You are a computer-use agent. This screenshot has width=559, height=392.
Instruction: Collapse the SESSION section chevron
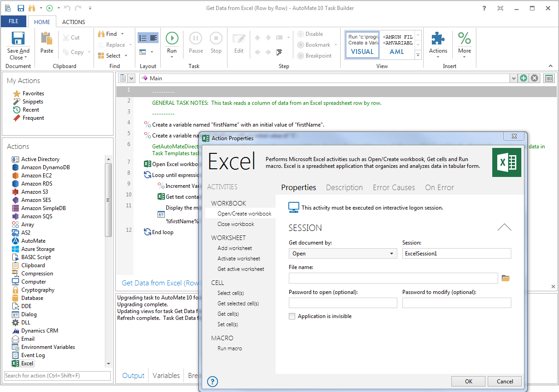coord(505,228)
